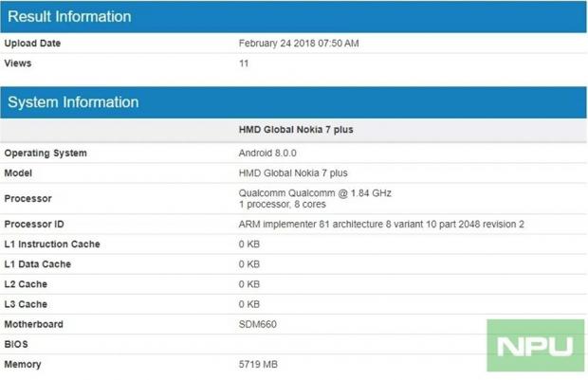
Task: Select the SDM660 motherboard value
Action: coord(257,324)
